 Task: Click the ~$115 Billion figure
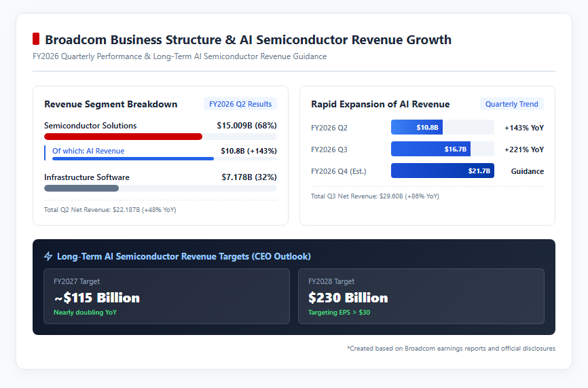coord(97,298)
